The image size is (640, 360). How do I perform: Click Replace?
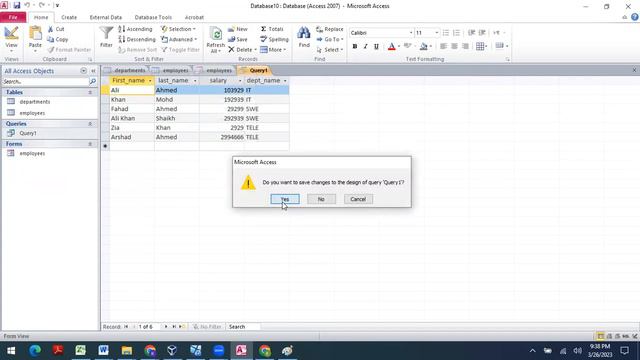click(330, 29)
